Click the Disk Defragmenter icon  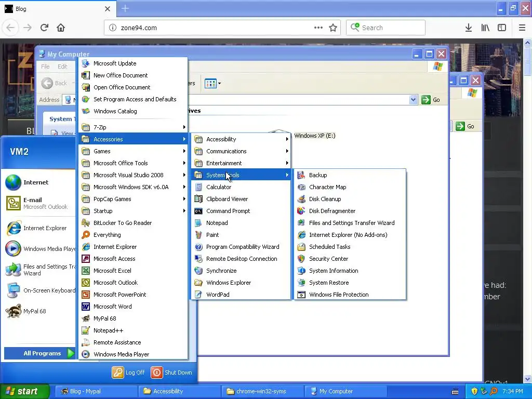(x=301, y=211)
